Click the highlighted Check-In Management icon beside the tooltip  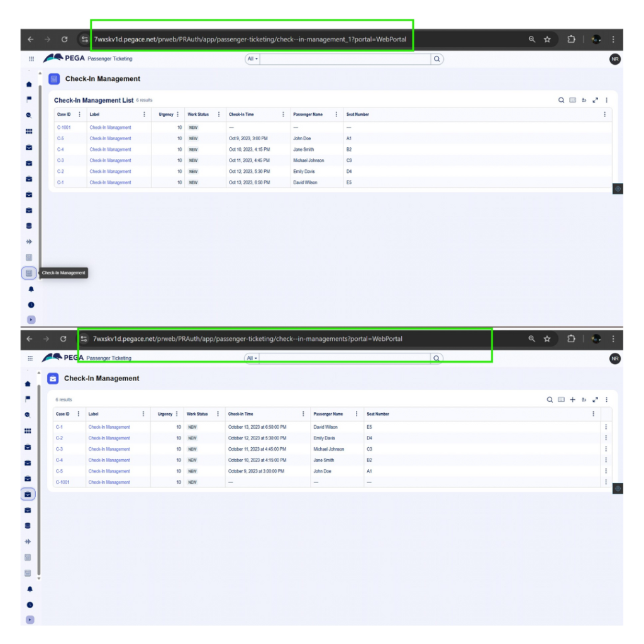coord(29,273)
